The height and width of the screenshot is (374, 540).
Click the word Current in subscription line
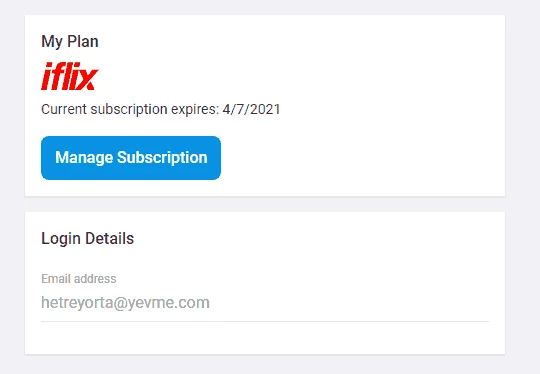tap(64, 110)
